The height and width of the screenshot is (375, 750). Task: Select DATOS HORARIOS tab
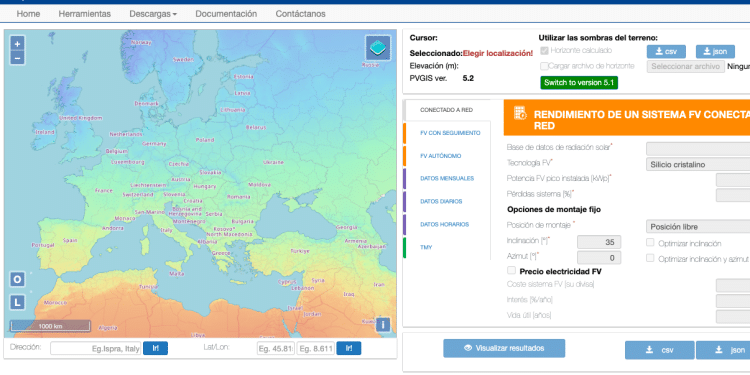[447, 224]
